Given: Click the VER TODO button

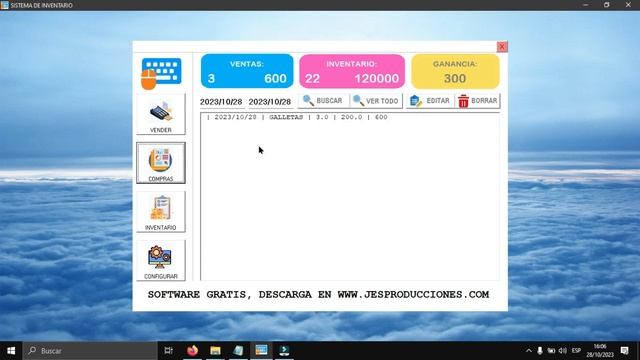Looking at the screenshot, I should (376, 101).
